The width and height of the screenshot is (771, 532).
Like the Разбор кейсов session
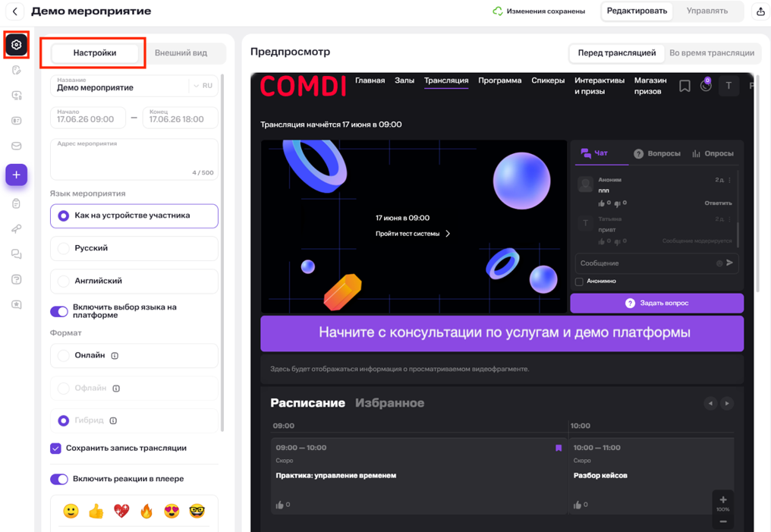tap(577, 505)
